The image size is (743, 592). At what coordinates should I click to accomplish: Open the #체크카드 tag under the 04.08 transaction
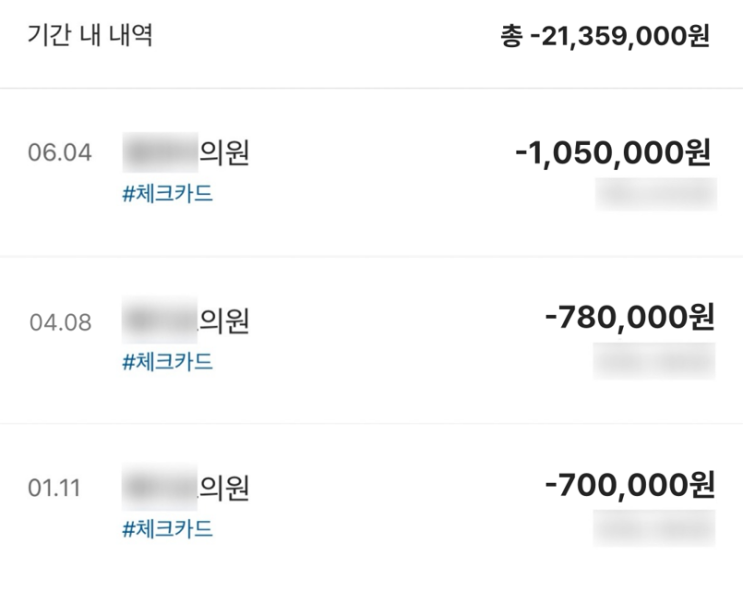167,362
